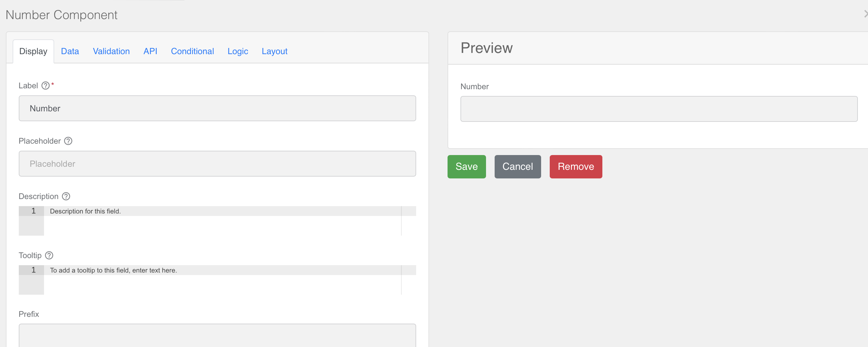Viewport: 868px width, 347px height.
Task: Remove the Number component
Action: [576, 166]
